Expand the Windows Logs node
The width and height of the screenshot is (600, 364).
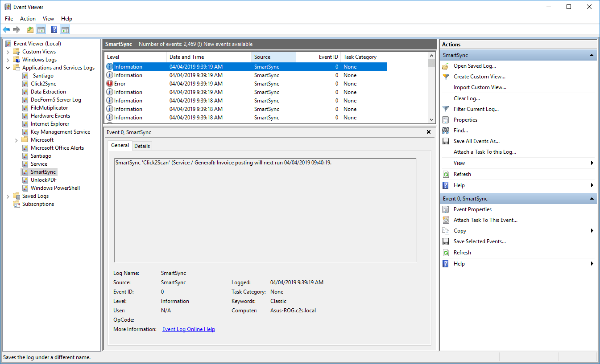8,60
